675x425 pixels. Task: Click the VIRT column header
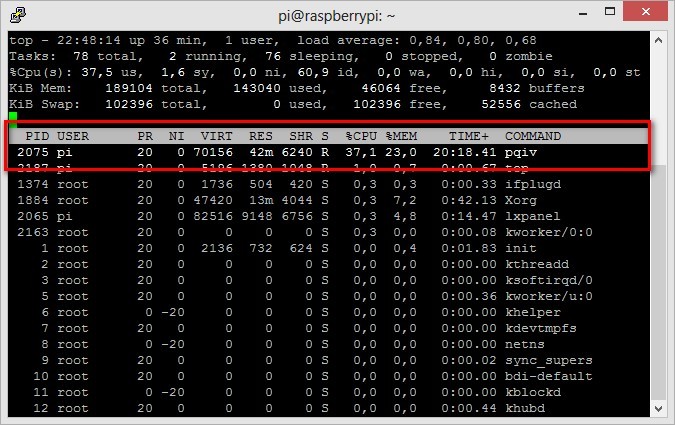point(217,136)
